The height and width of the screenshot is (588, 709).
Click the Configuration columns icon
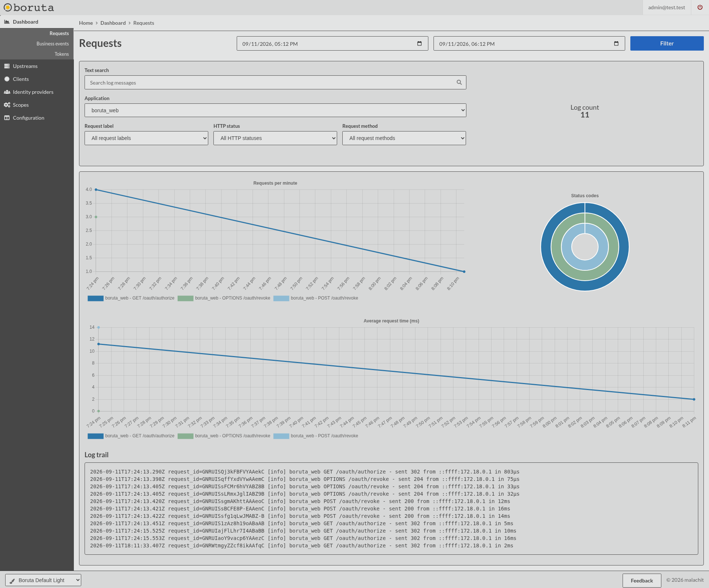point(7,118)
